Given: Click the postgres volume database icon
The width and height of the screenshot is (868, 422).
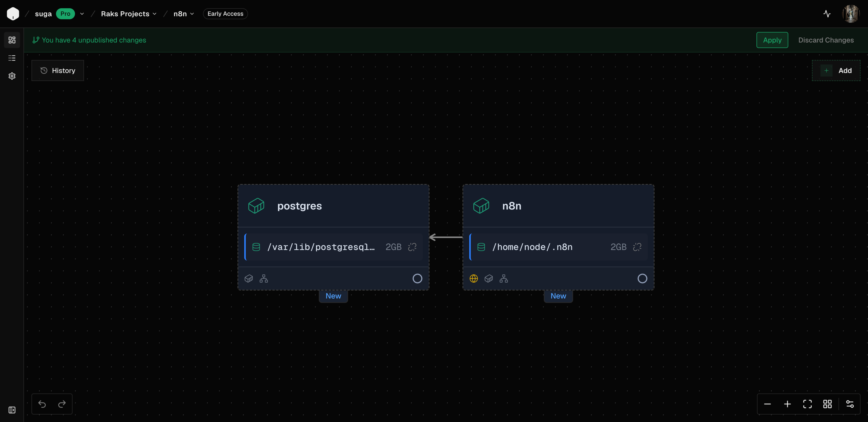Looking at the screenshot, I should click(x=256, y=247).
